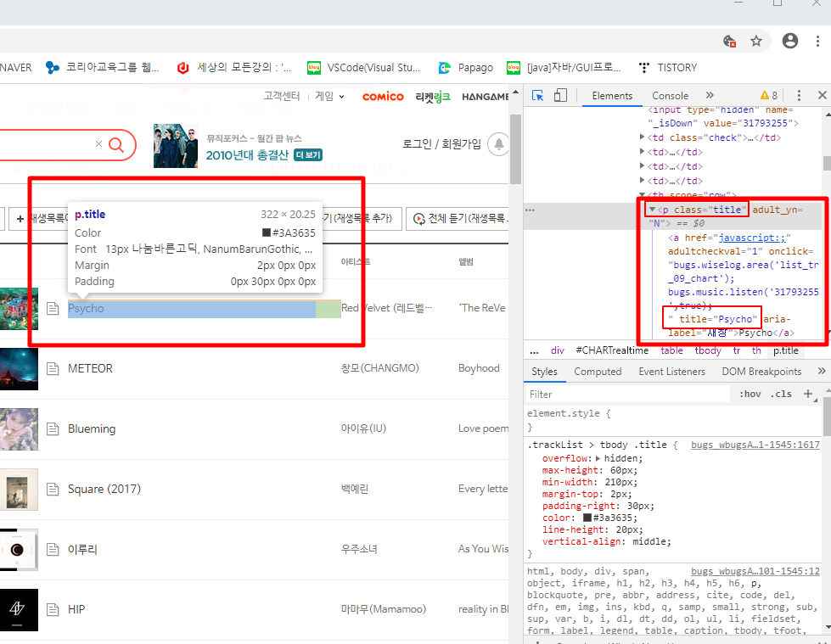Open the DevTools three-dot customize menu
This screenshot has width=831, height=644.
coord(799,95)
